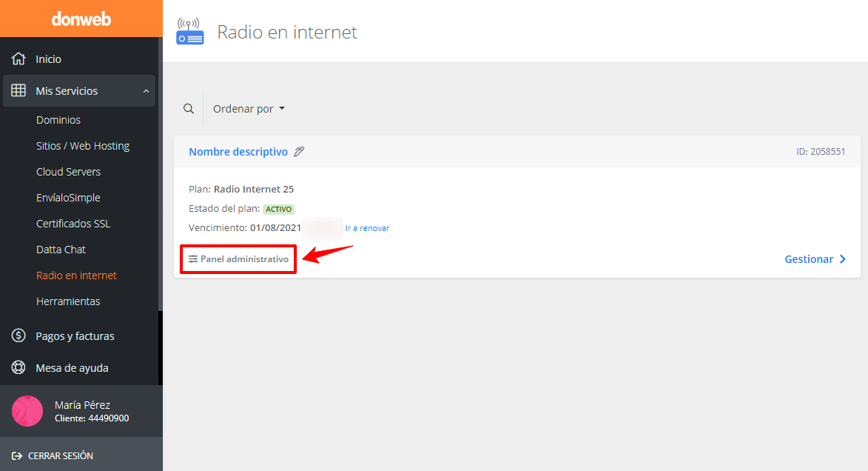
Task: Select Radio en internet sidebar item
Action: coord(76,275)
